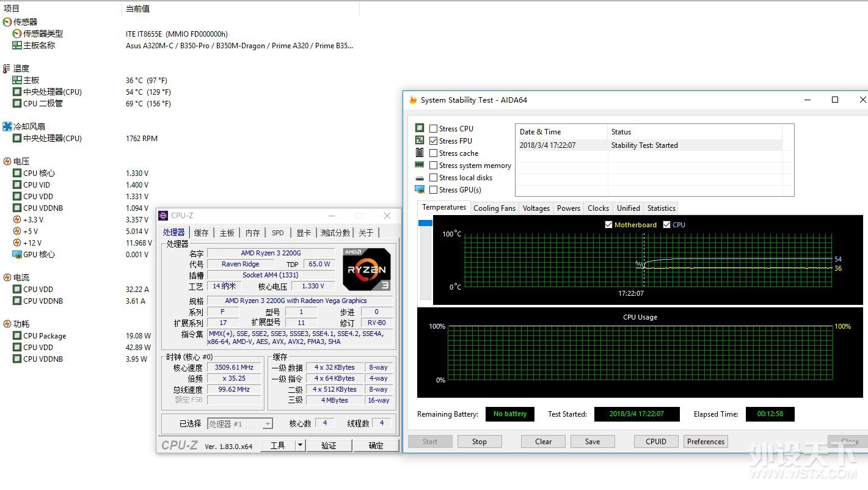Enable the Stress CPU checkbox
The width and height of the screenshot is (868, 490).
coord(433,128)
